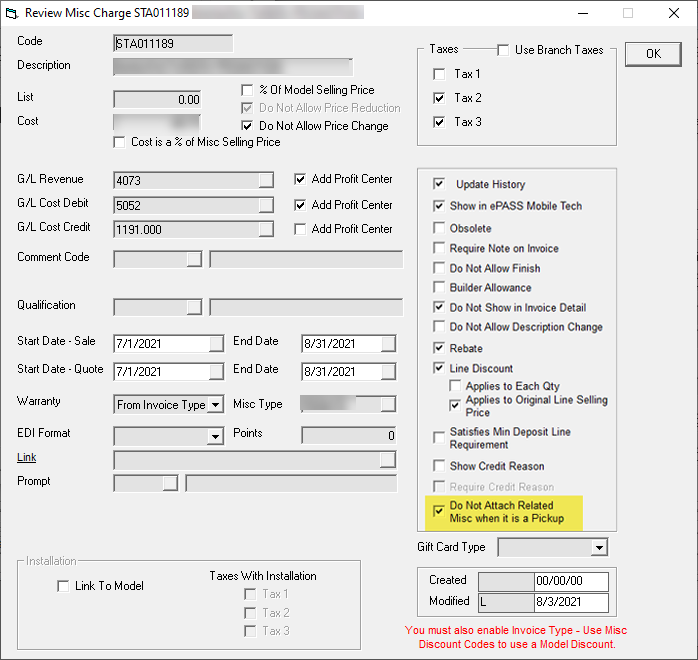Uncheck the Rebate checkbox

point(439,348)
